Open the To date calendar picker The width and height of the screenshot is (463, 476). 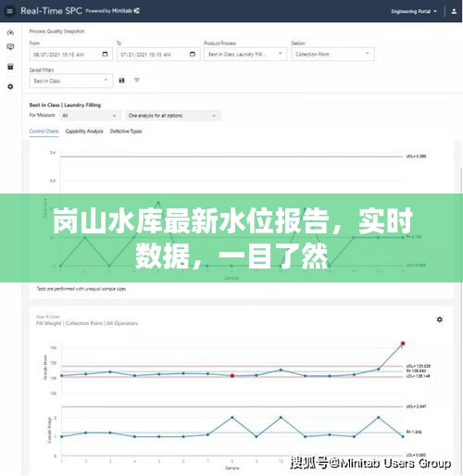click(193, 54)
